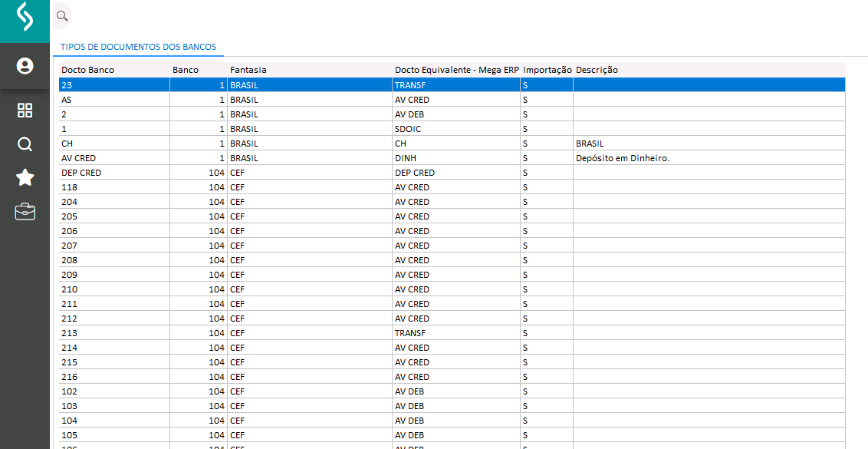Open favorites star icon in sidebar
This screenshot has height=449, width=868.
pyautogui.click(x=25, y=177)
